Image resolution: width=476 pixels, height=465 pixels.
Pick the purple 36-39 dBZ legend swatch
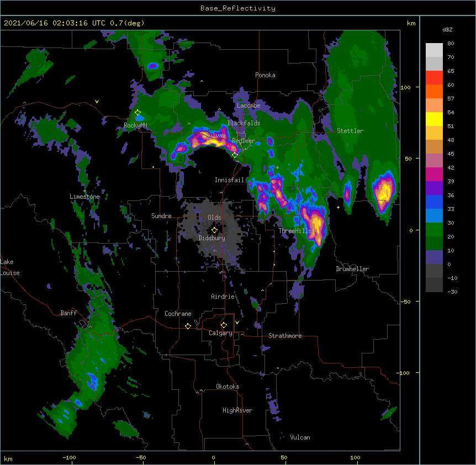point(434,188)
